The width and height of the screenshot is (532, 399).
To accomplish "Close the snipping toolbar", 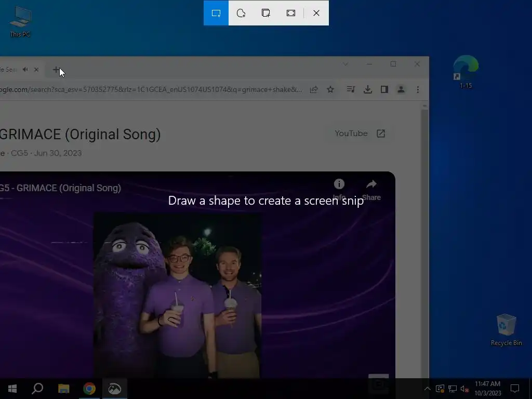I will [316, 13].
